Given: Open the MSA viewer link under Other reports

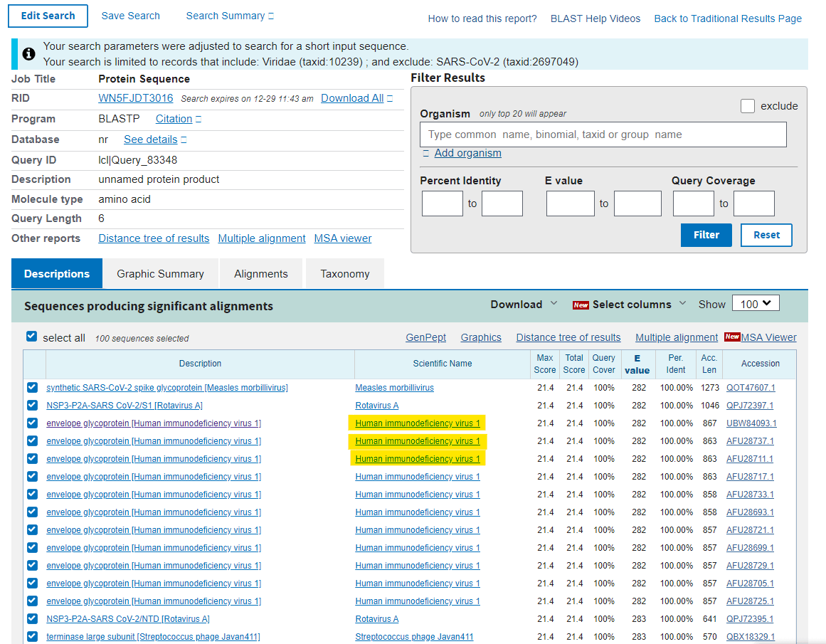Looking at the screenshot, I should pyautogui.click(x=342, y=238).
